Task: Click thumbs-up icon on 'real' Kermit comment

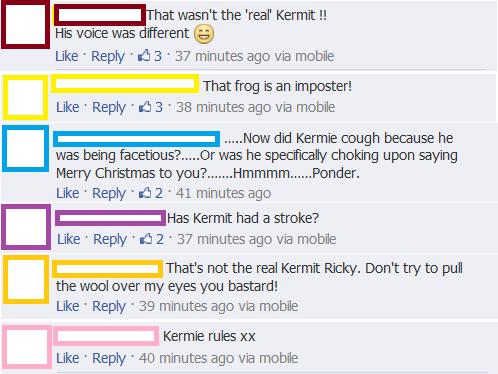Action: 144,56
